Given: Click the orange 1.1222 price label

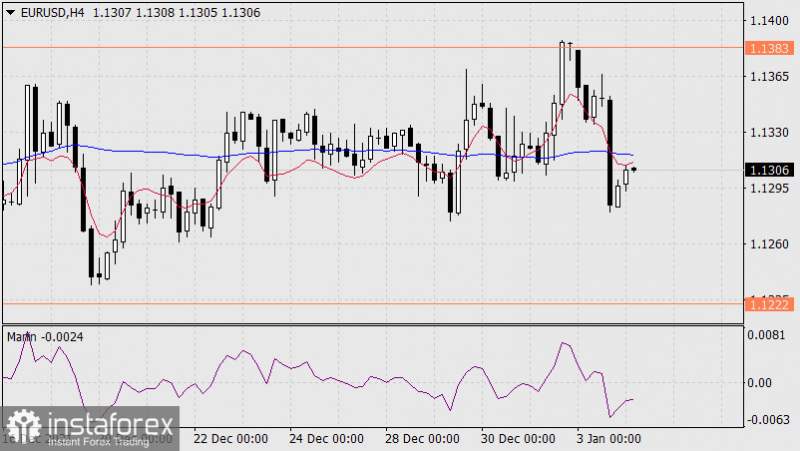Looking at the screenshot, I should click(770, 303).
